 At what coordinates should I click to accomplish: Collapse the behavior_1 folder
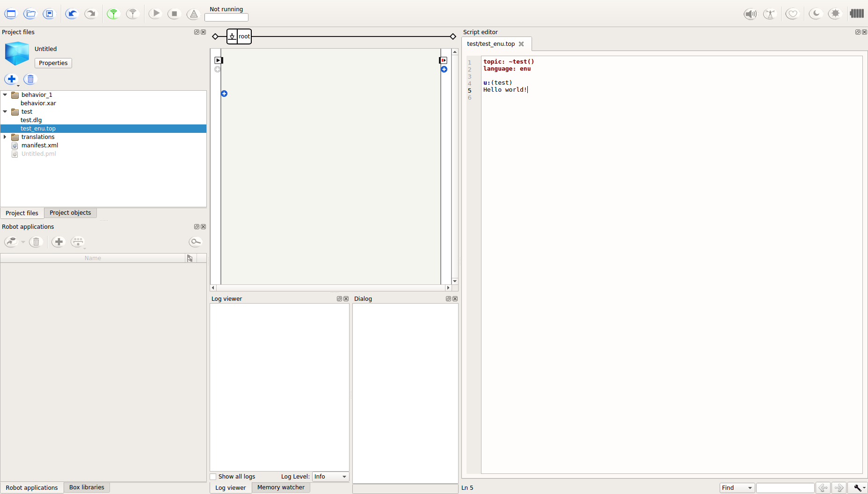click(5, 94)
